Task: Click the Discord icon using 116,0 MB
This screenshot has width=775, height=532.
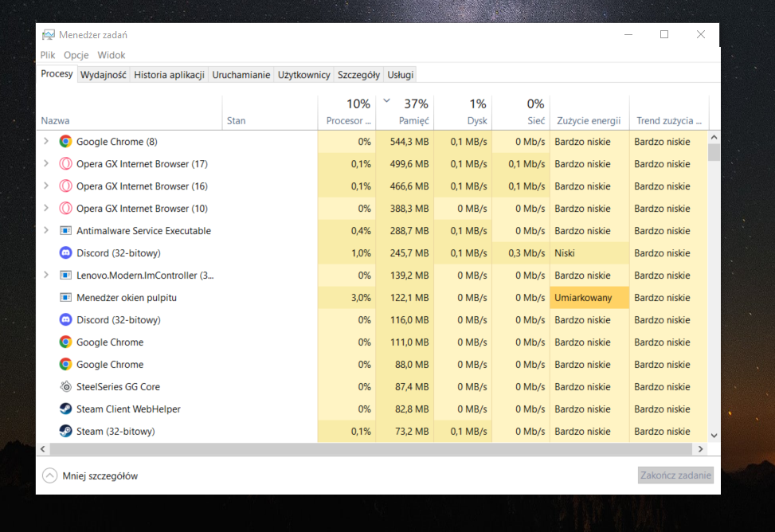Action: [65, 319]
